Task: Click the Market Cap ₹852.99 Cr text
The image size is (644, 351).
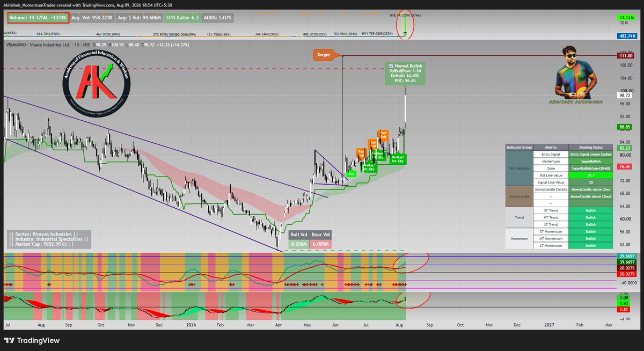Action: 41,245
